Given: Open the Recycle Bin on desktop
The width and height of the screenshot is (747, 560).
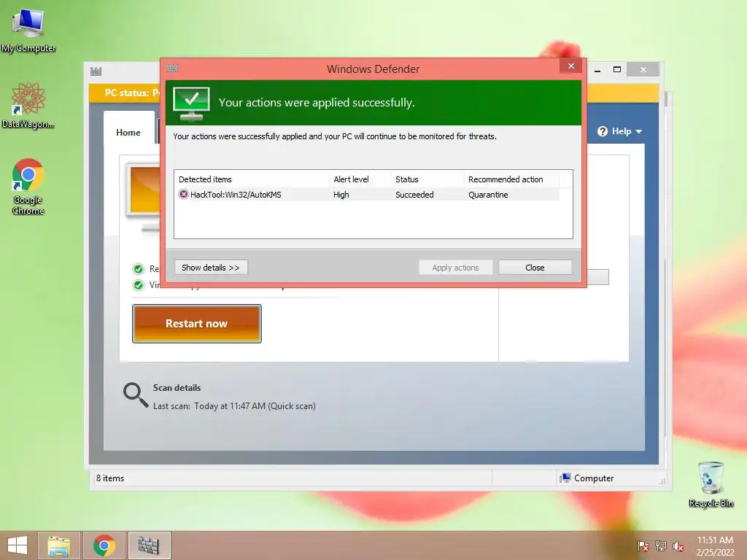Looking at the screenshot, I should (x=711, y=484).
